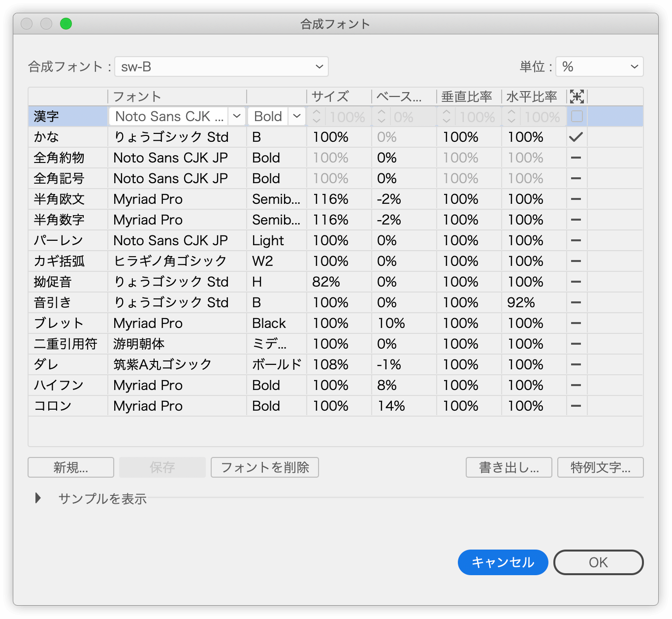672x619 pixels.
Task: Click the ヒラギノ角ゴシック font cell
Action: pyautogui.click(x=170, y=261)
